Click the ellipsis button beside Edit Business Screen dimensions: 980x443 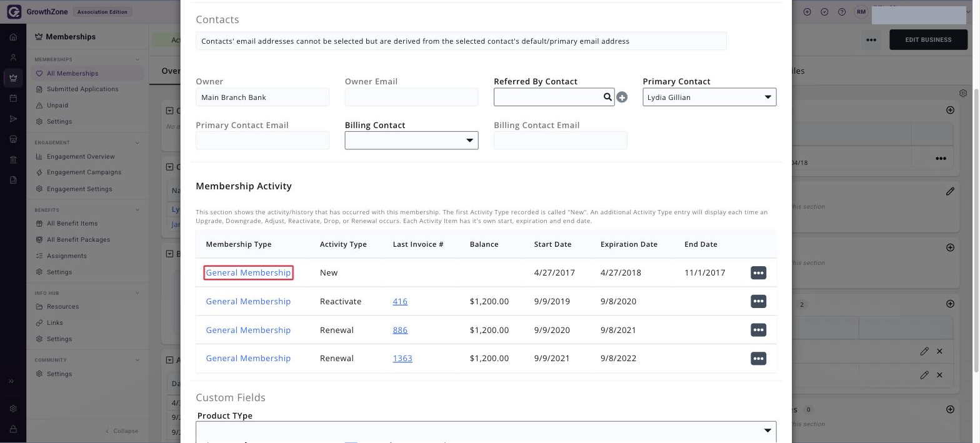[871, 39]
